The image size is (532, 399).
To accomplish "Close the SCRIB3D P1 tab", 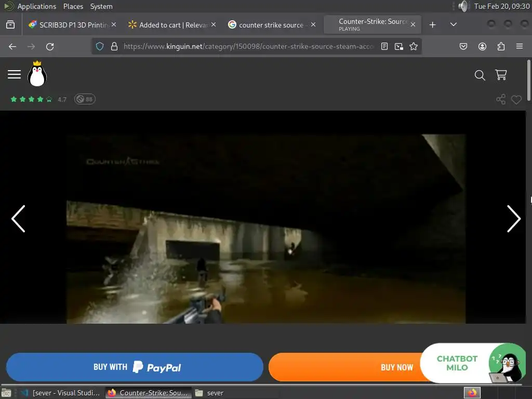I will (114, 24).
